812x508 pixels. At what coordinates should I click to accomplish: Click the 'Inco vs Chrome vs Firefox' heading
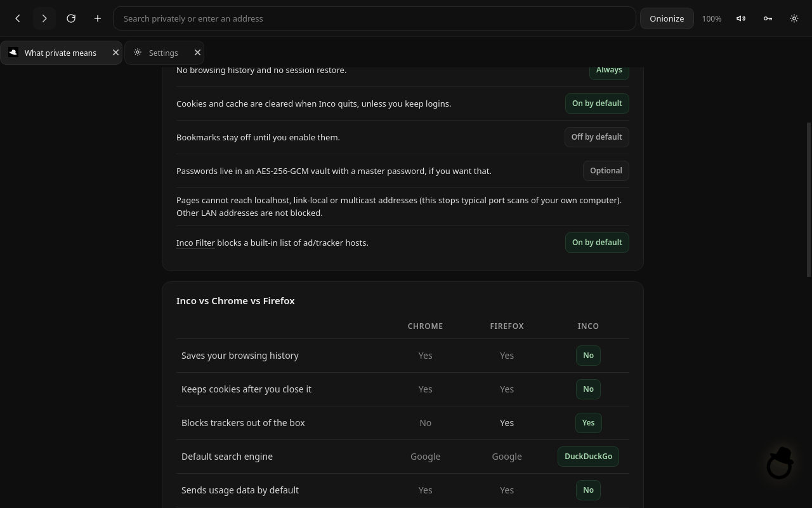235,301
